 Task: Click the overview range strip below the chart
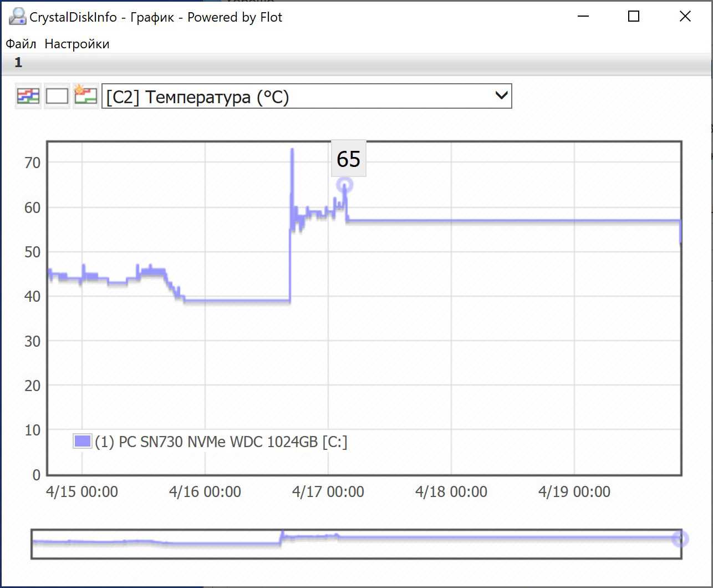355,544
